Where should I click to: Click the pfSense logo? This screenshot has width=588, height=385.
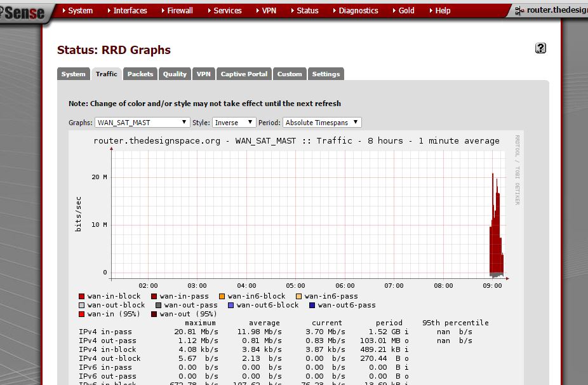(24, 13)
